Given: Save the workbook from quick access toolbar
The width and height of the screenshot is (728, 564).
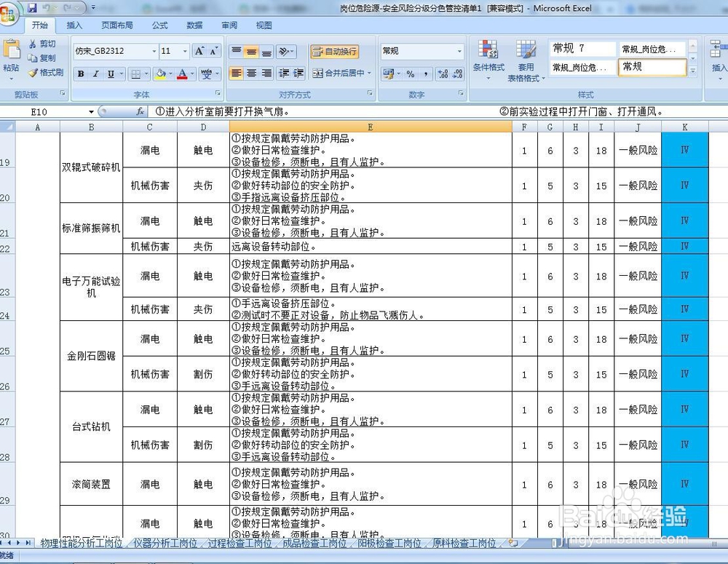Looking at the screenshot, I should (32, 8).
